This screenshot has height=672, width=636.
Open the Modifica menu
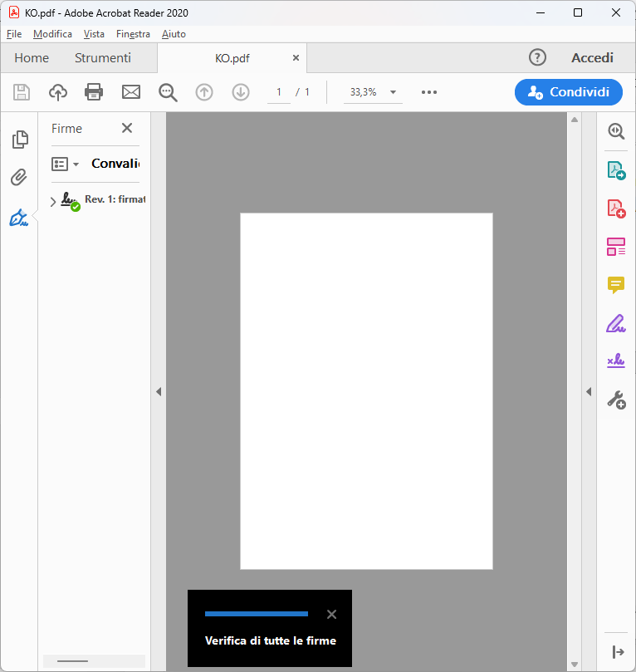(x=52, y=34)
